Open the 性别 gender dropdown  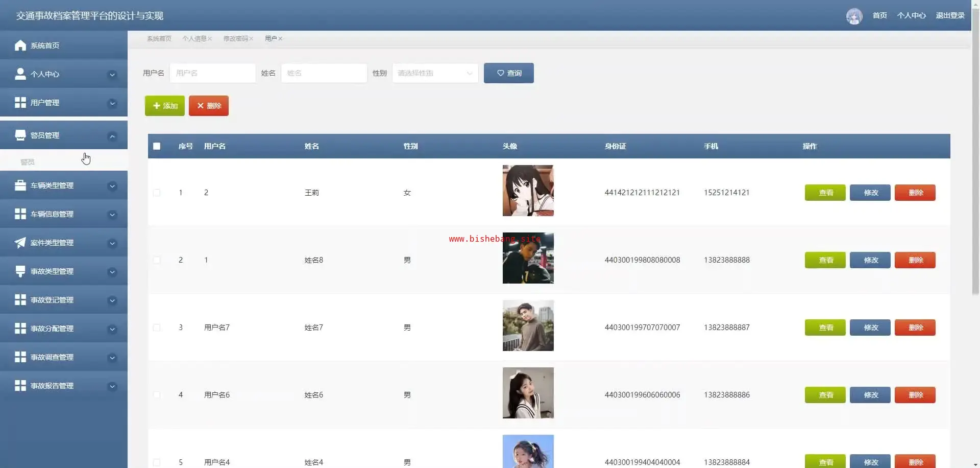point(435,73)
